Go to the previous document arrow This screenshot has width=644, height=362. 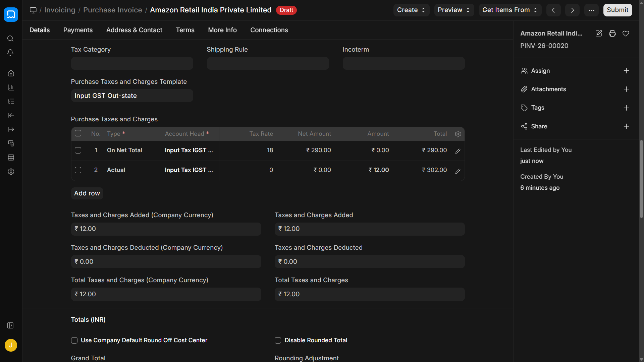(553, 10)
